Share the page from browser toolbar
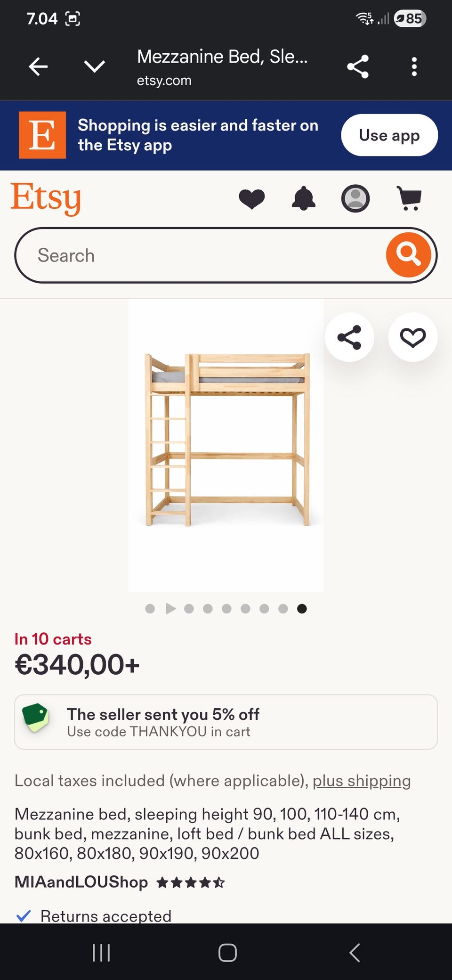This screenshot has width=452, height=980. [358, 66]
